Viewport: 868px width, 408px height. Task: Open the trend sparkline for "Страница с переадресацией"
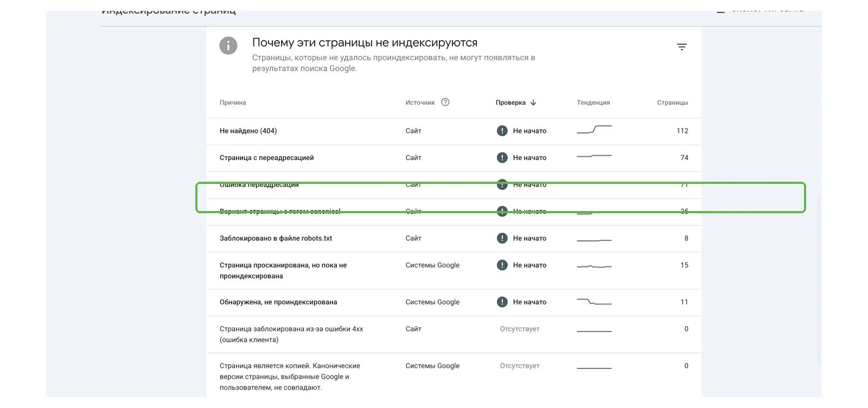(x=594, y=156)
